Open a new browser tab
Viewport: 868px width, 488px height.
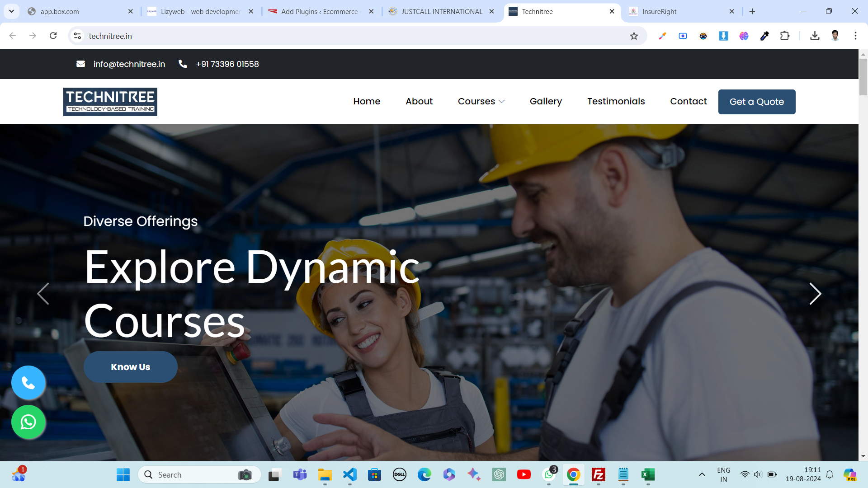pyautogui.click(x=752, y=11)
